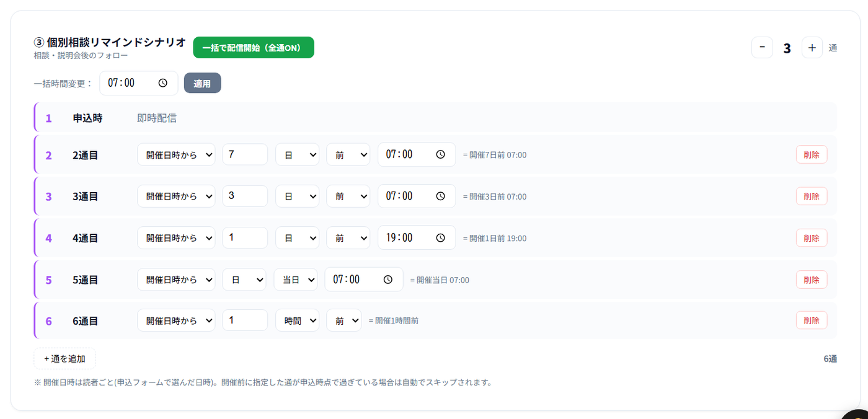Open 日 unit dropdown in 3通目 row

(x=298, y=196)
